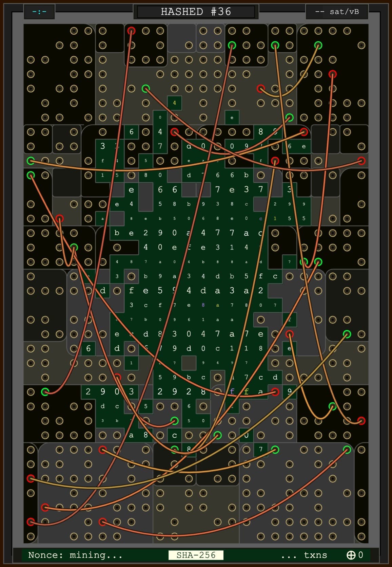The height and width of the screenshot is (567, 392).
Task: Click the topmost red-ringed jack
Action: point(131,31)
